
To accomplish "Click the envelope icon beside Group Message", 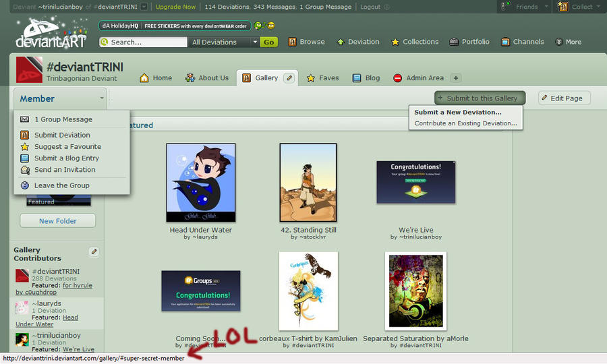I will tap(24, 119).
